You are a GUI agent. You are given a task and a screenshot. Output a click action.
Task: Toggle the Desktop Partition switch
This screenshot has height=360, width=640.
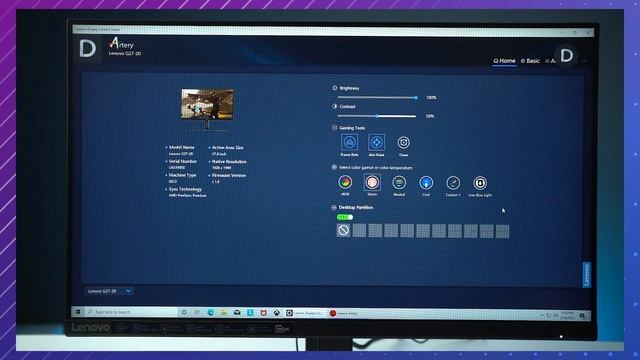(x=345, y=217)
